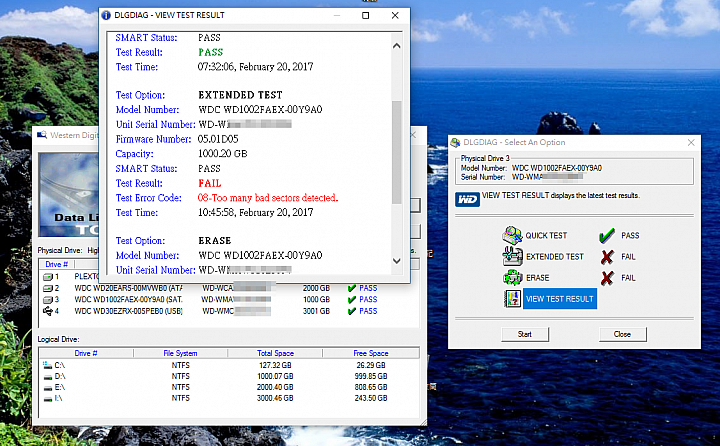Click drive icon for physical drive 3
This screenshot has width=720, height=446.
click(x=48, y=300)
